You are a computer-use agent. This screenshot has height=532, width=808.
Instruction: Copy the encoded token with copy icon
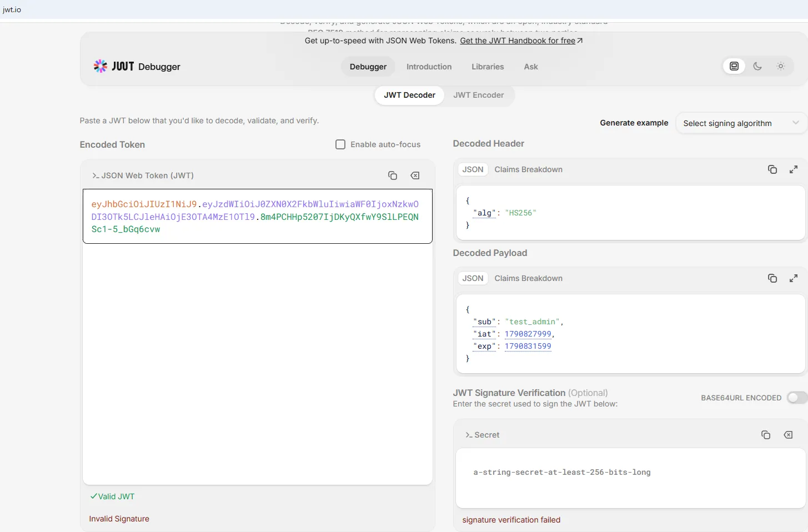(x=393, y=175)
